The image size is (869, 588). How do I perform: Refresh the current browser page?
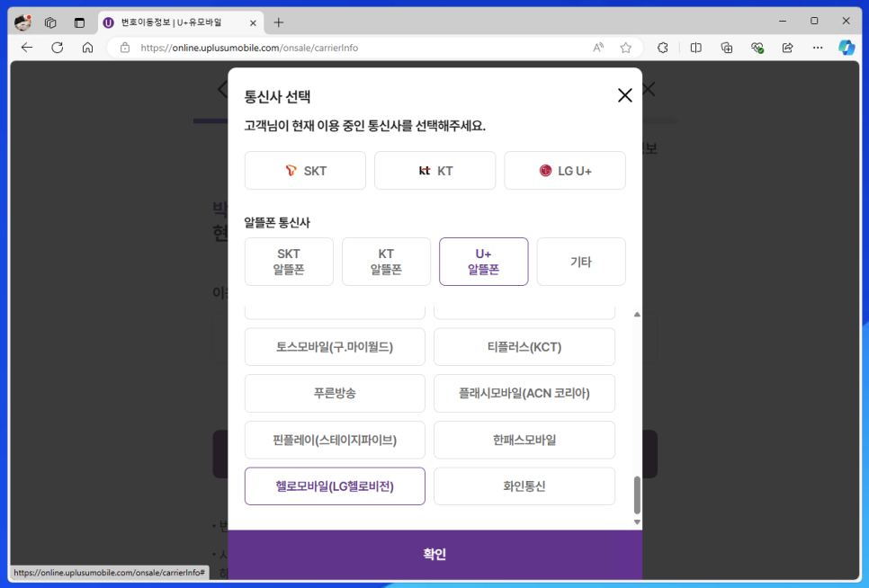pyautogui.click(x=57, y=48)
